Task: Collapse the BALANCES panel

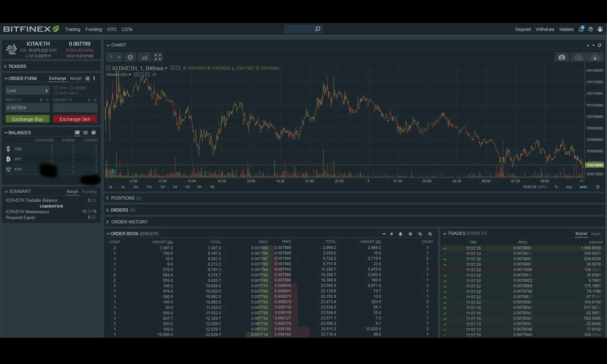Action: 18,132
